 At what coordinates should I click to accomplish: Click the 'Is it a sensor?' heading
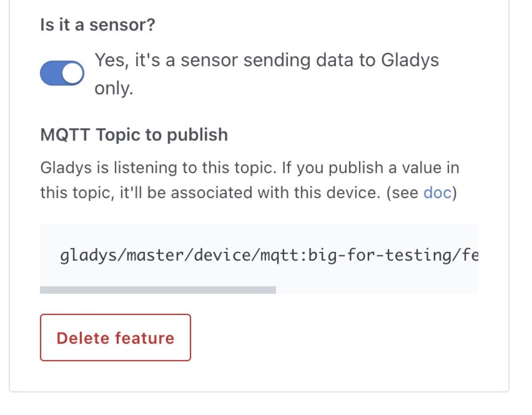(x=97, y=24)
